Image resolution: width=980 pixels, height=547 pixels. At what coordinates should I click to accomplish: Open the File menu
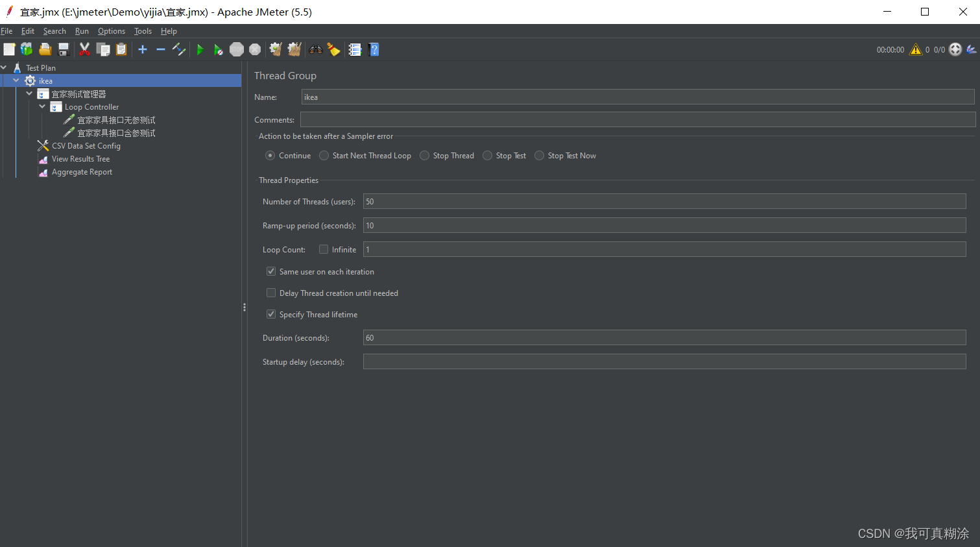click(x=6, y=31)
